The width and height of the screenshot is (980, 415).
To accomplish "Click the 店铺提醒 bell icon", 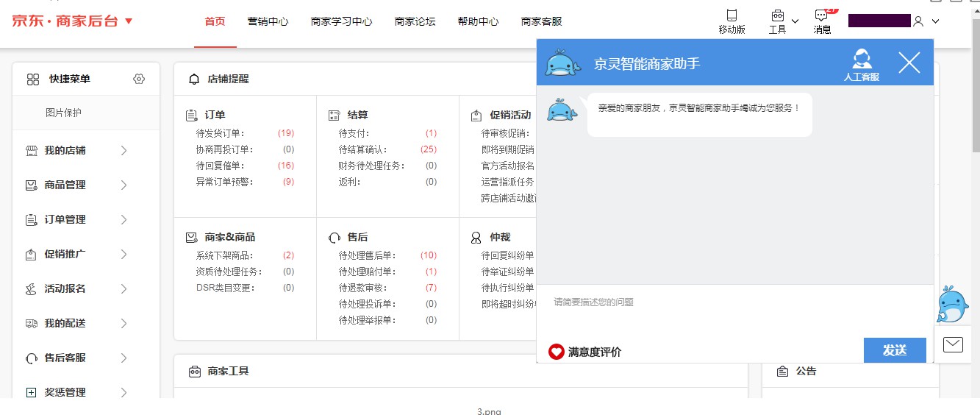I will (x=194, y=79).
